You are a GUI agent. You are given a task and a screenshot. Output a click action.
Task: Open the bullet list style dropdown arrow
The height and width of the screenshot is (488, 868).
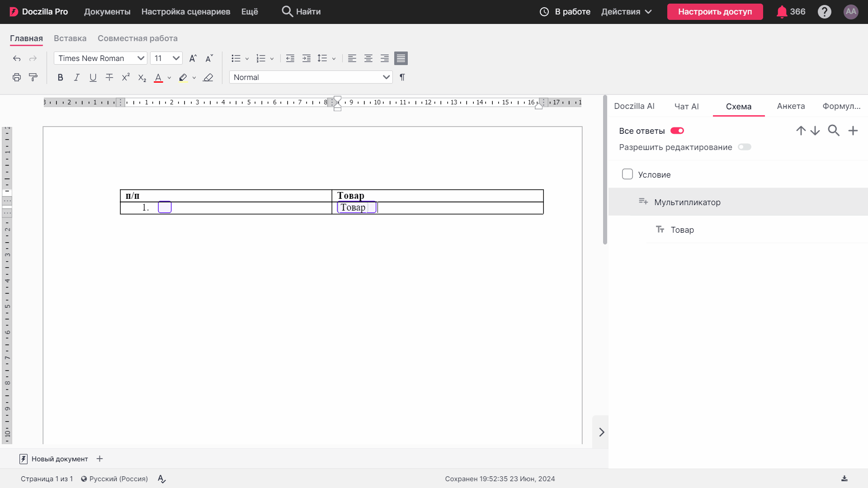point(247,59)
